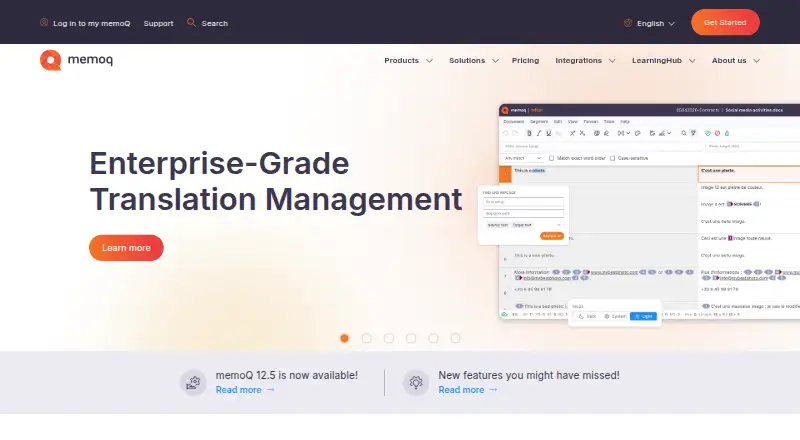This screenshot has height=440, width=800.
Task: Click the hand-gear icon beside memoQ 12.5 announcement
Action: click(193, 382)
